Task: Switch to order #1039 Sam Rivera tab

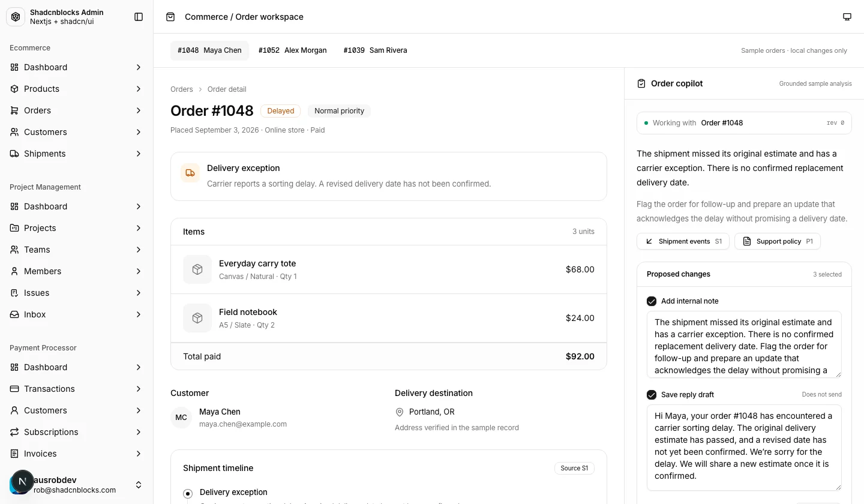Action: pyautogui.click(x=376, y=50)
